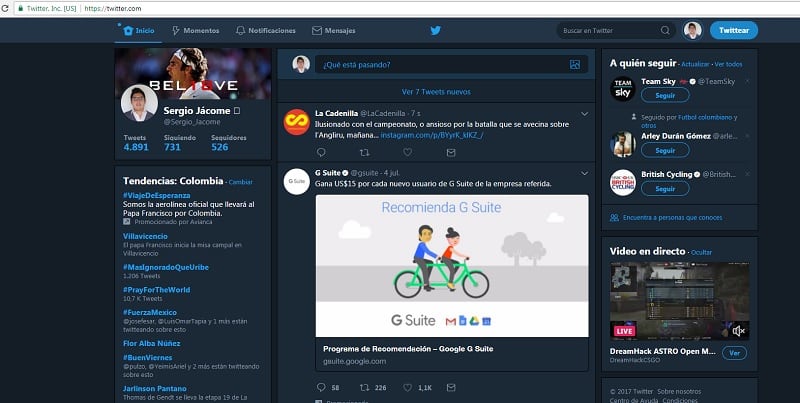Open the DreamHack live video thumbnail
Image resolution: width=800 pixels, height=403 pixels.
680,301
